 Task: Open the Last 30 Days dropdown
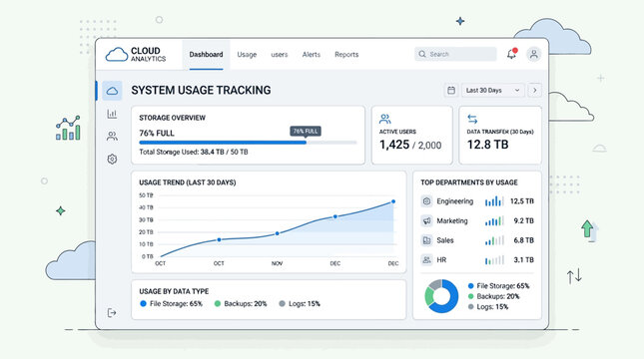point(493,91)
